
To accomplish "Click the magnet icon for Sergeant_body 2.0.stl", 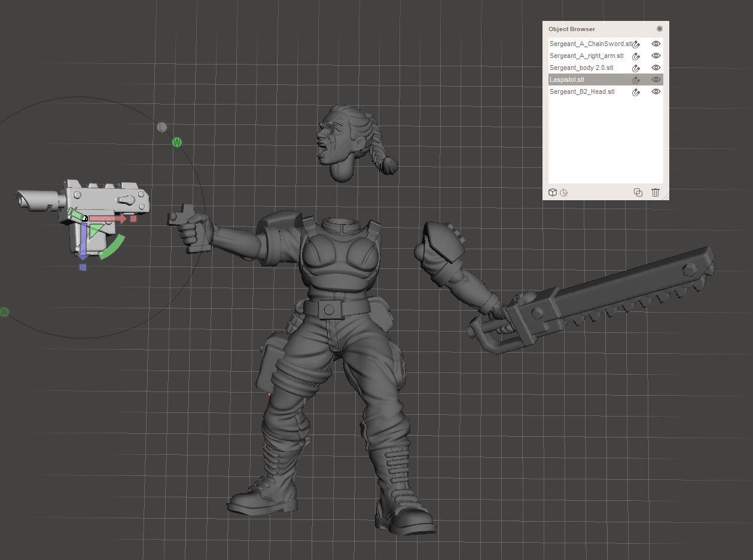I will pyautogui.click(x=636, y=68).
